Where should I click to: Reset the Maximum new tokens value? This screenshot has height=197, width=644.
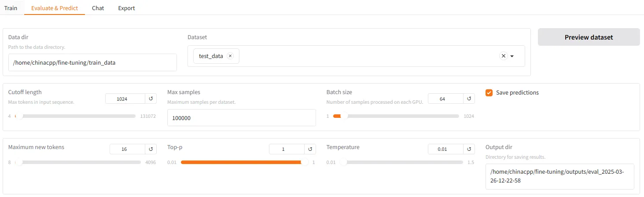coord(151,149)
